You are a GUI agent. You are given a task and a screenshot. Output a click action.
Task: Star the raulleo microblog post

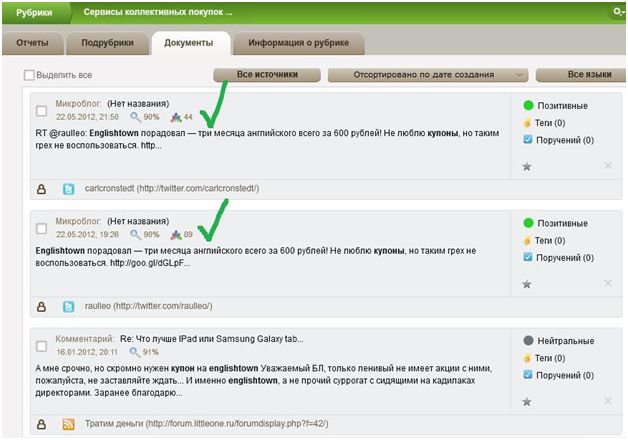(527, 284)
